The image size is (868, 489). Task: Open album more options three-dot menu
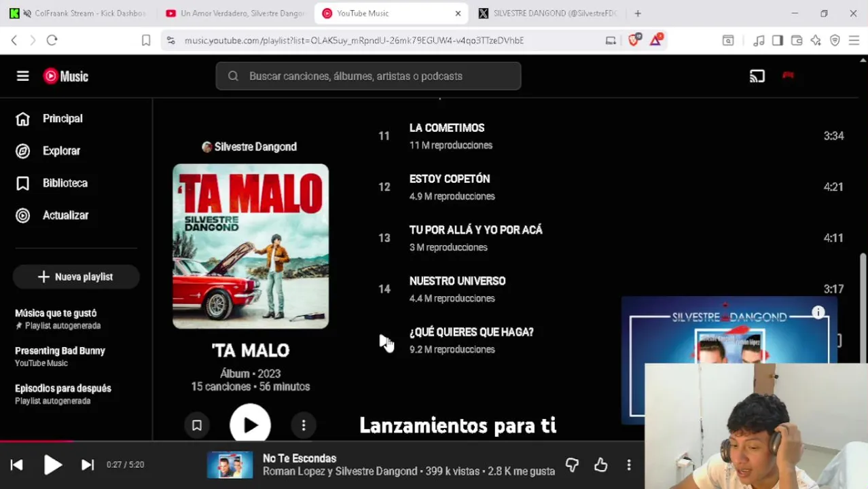304,425
